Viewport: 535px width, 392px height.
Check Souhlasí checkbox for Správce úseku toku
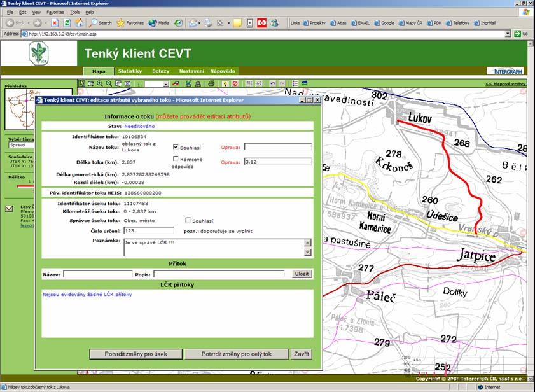coord(188,220)
